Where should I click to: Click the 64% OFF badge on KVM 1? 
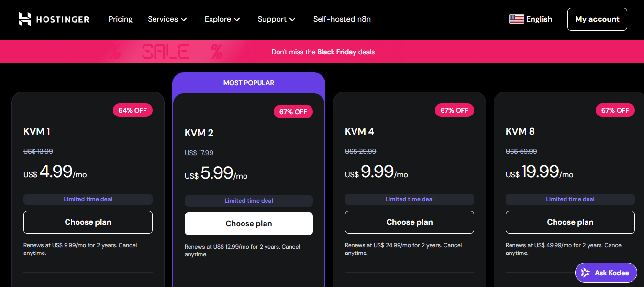(133, 110)
